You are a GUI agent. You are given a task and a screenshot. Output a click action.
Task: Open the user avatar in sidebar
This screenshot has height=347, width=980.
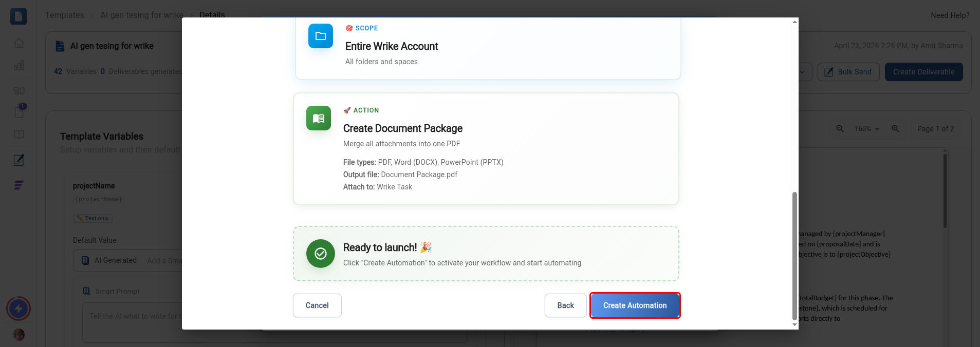tap(19, 335)
